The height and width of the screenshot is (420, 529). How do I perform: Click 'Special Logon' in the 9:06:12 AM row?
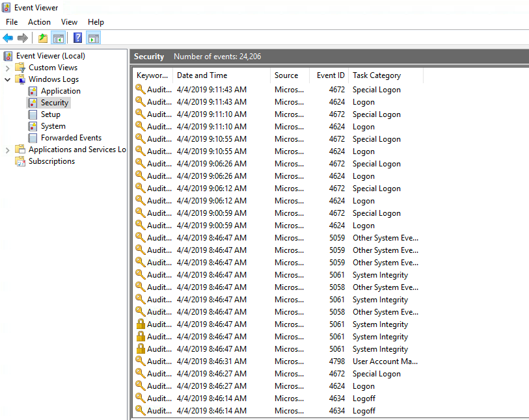(377, 189)
